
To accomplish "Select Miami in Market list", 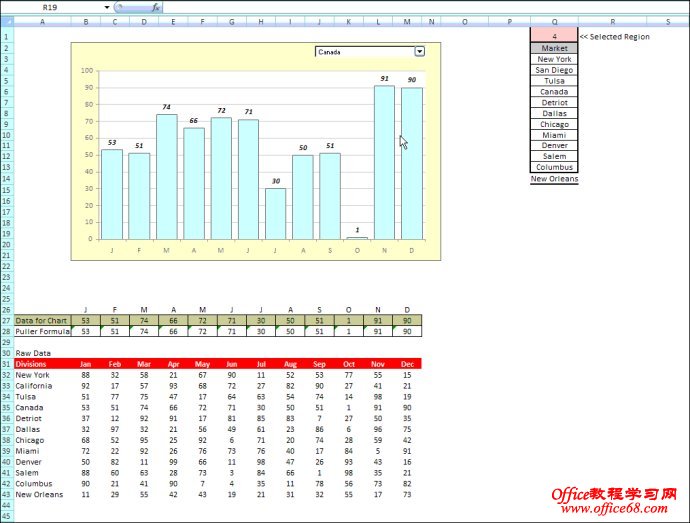I will coord(554,135).
